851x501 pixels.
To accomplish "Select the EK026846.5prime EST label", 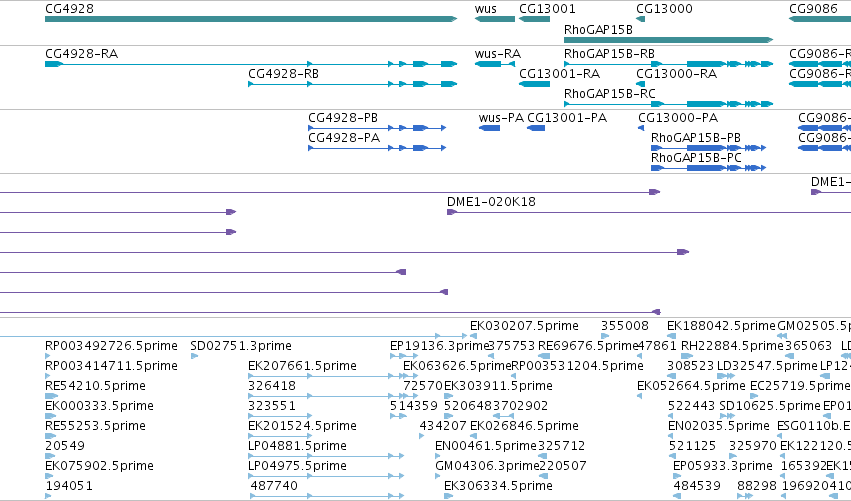I will [524, 426].
